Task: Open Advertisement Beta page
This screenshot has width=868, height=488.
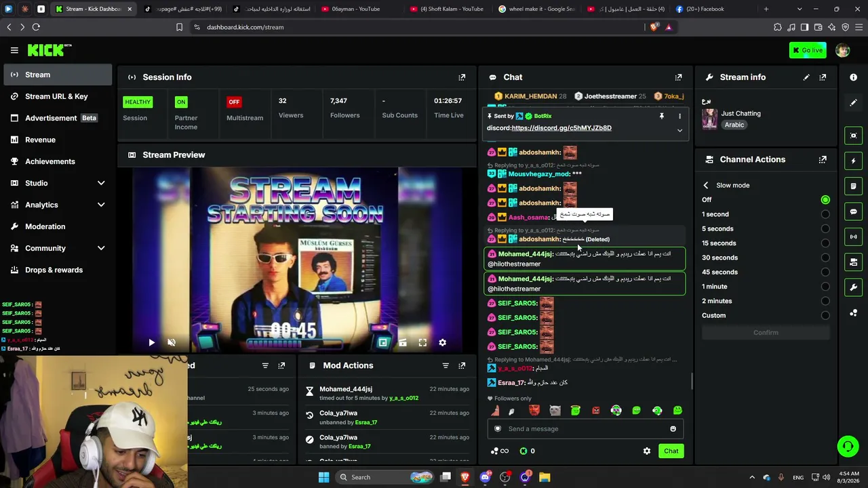Action: click(58, 118)
